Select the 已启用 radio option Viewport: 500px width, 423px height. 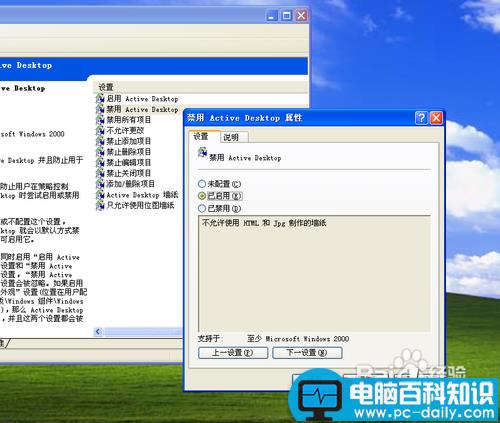click(202, 196)
